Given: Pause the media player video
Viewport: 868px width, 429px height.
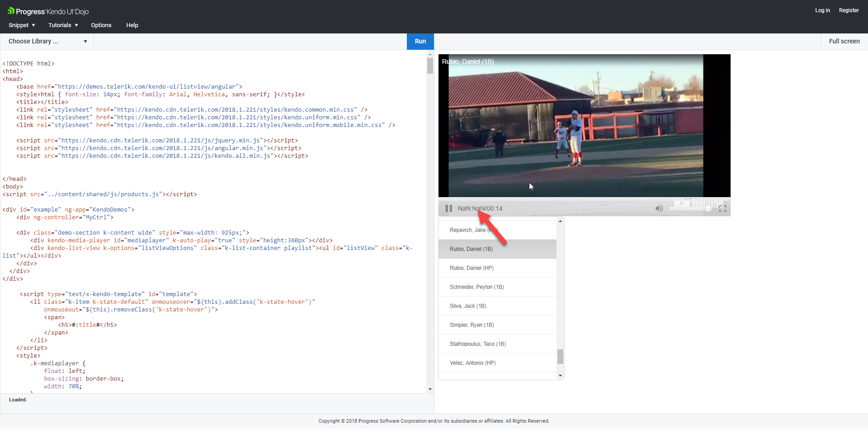Looking at the screenshot, I should tap(448, 208).
